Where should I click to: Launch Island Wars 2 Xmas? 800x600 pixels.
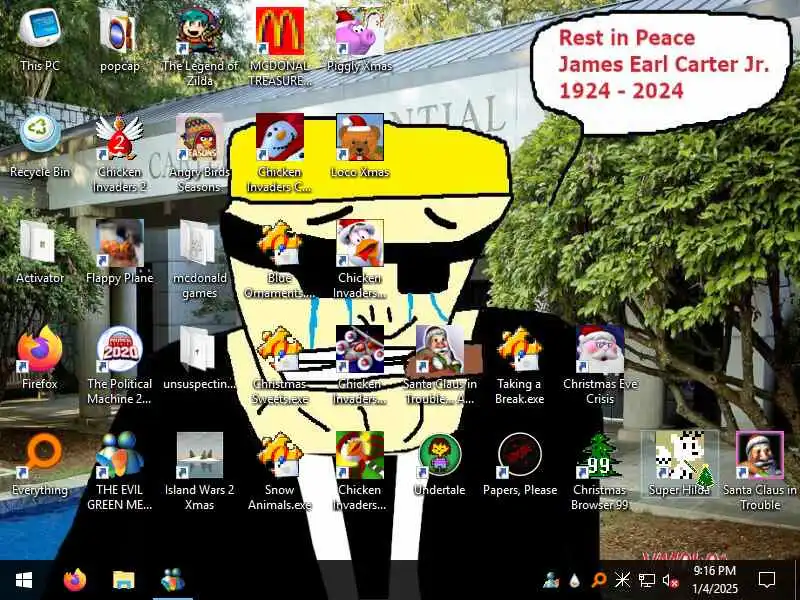pos(199,471)
